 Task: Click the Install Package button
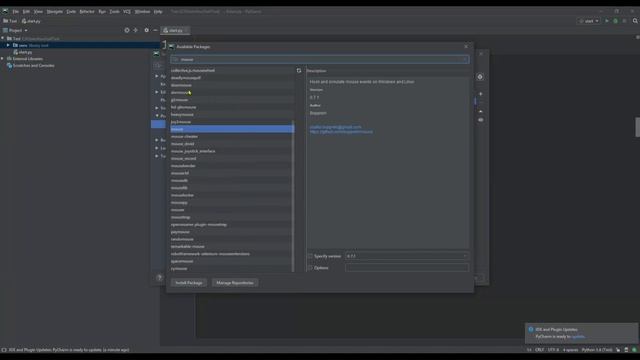click(x=189, y=282)
